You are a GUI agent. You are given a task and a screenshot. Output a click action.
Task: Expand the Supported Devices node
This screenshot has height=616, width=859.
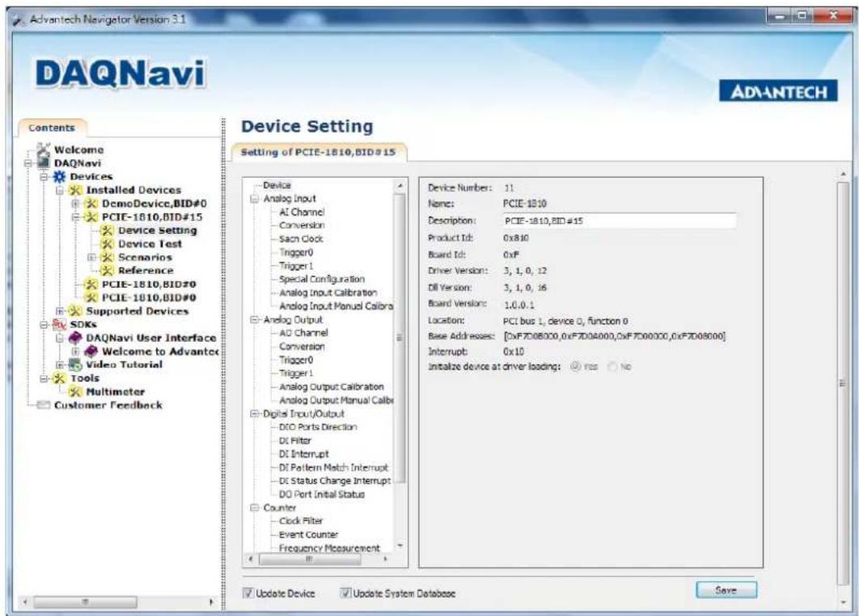tap(60, 311)
